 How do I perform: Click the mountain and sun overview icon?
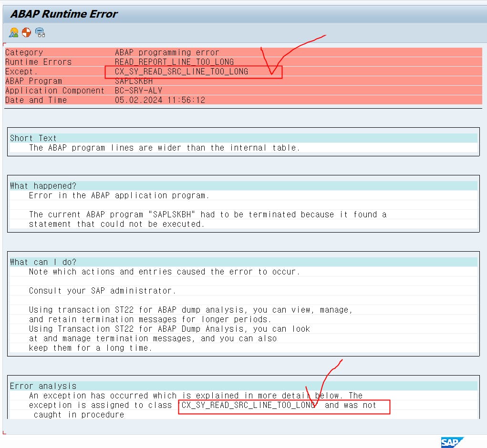14,32
